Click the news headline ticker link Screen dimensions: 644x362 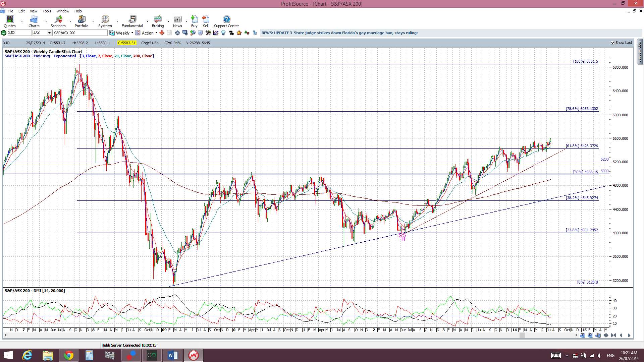click(x=339, y=33)
